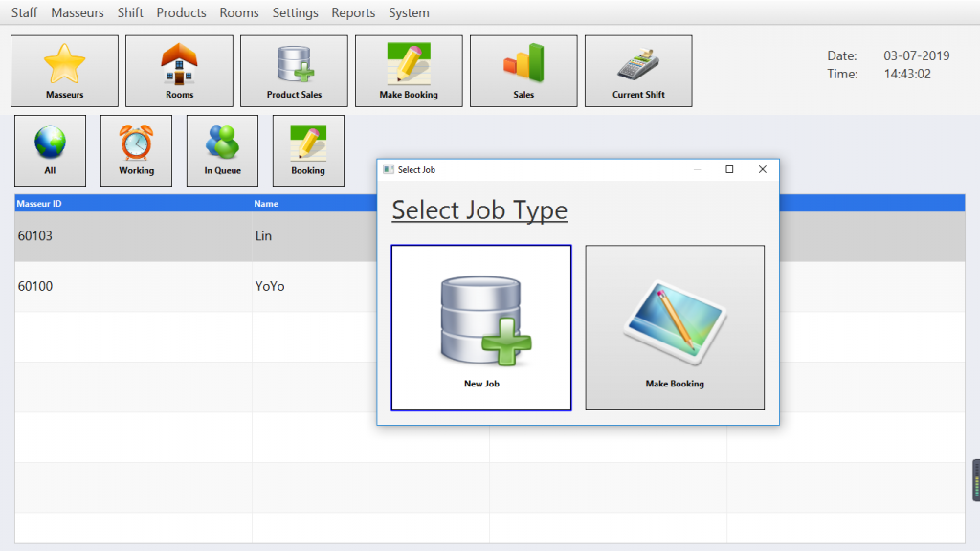This screenshot has width=980, height=551.
Task: Select masseur row 60103 Lin
Action: (191, 236)
